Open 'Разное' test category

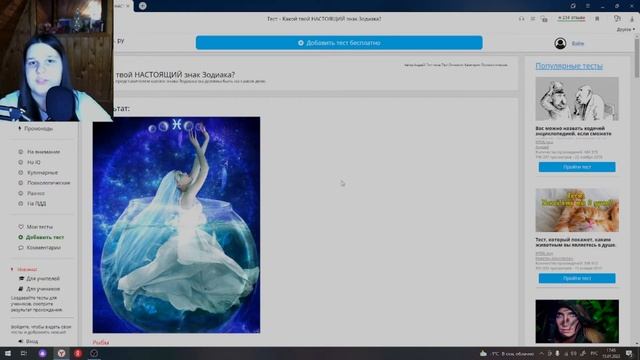tap(36, 193)
